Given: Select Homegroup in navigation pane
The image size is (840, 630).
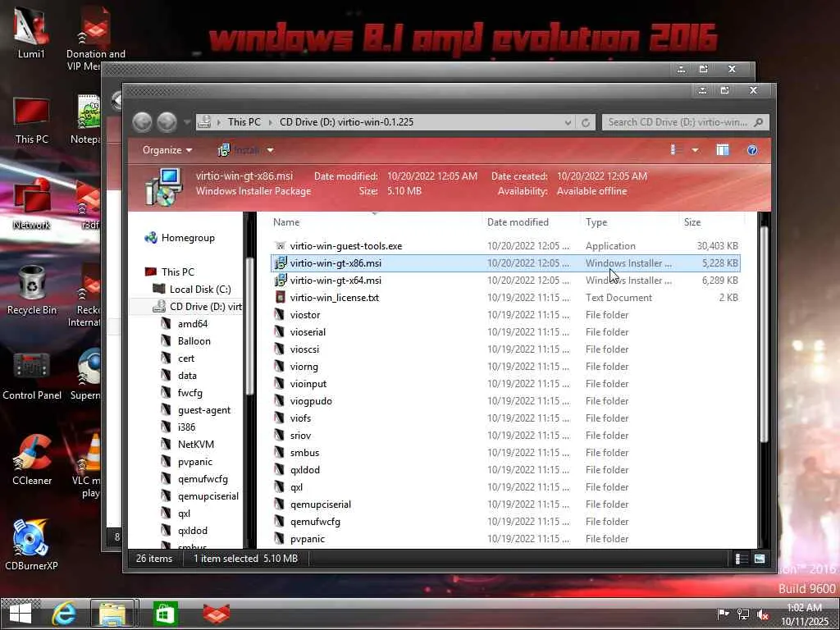Looking at the screenshot, I should (x=180, y=238).
